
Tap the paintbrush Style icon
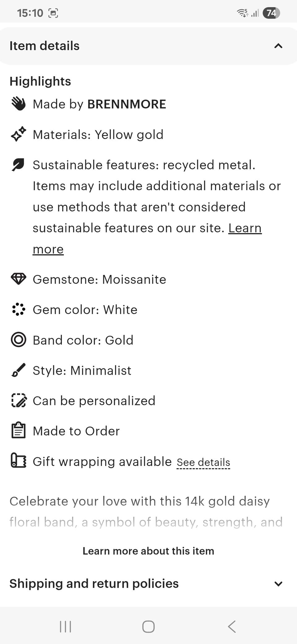coord(19,370)
